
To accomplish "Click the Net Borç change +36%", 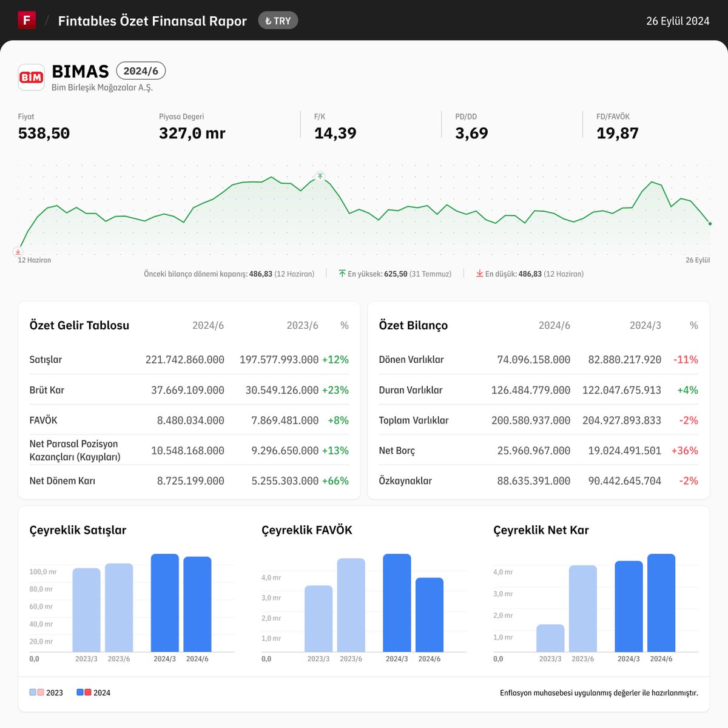I will [x=685, y=450].
